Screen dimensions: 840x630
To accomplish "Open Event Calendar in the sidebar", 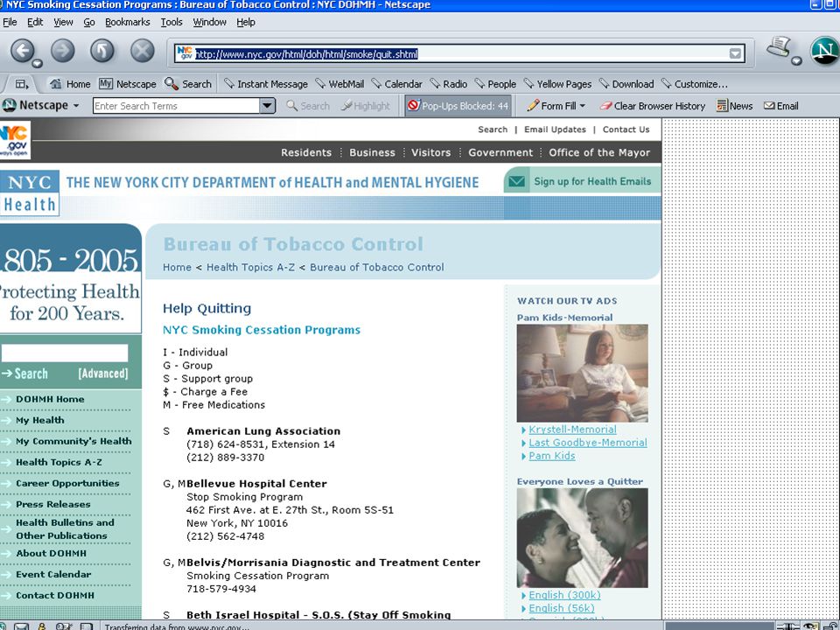I will pos(53,574).
